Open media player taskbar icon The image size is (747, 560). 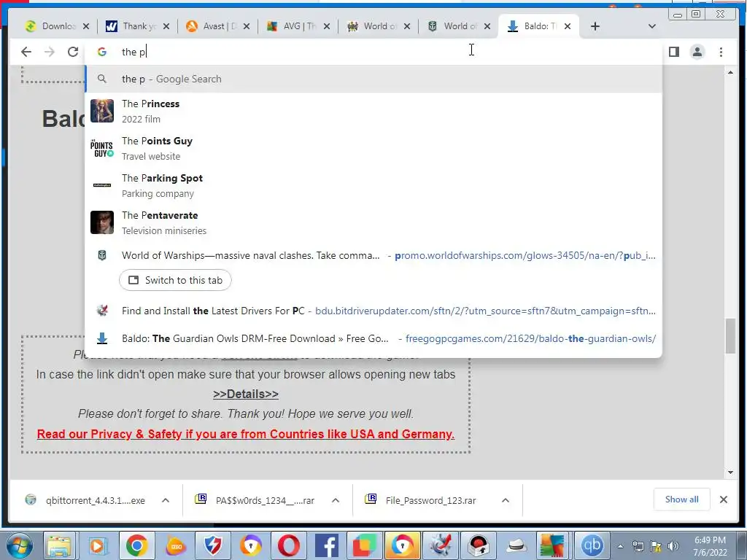(x=97, y=545)
